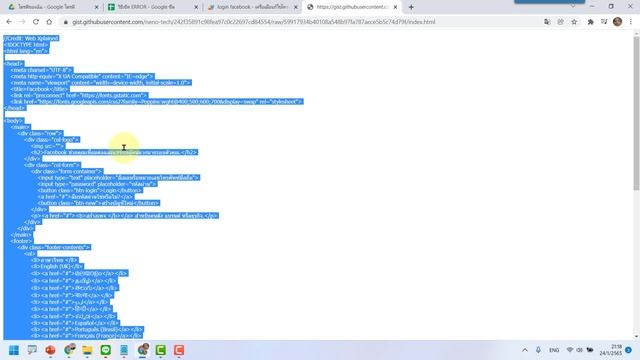Click the div class row line
640x360 pixels.
(40, 133)
